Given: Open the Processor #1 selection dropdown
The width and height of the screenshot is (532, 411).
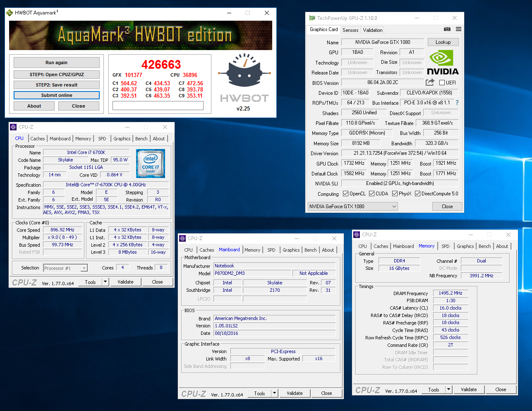Looking at the screenshot, I should point(65,268).
